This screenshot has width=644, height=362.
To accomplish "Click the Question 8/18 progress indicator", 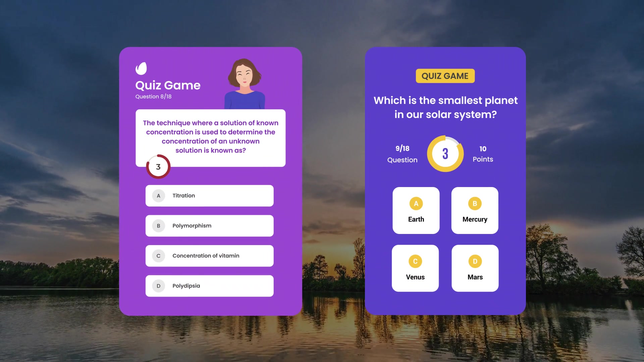I will coord(153,96).
